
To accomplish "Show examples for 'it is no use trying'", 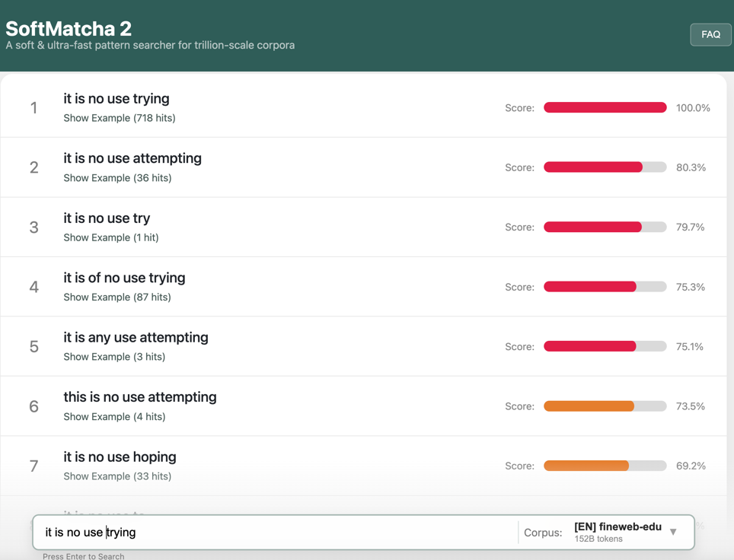I will point(120,118).
